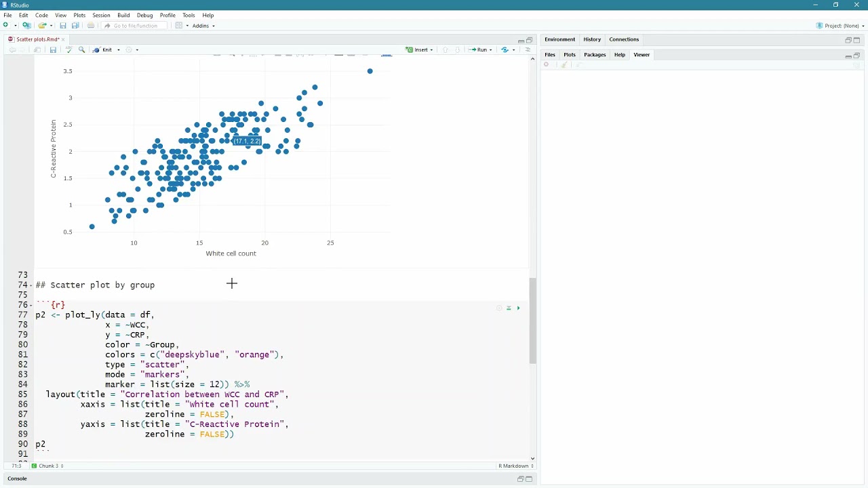This screenshot has height=488, width=868.
Task: Click the Save all open documents icon
Action: click(75, 26)
